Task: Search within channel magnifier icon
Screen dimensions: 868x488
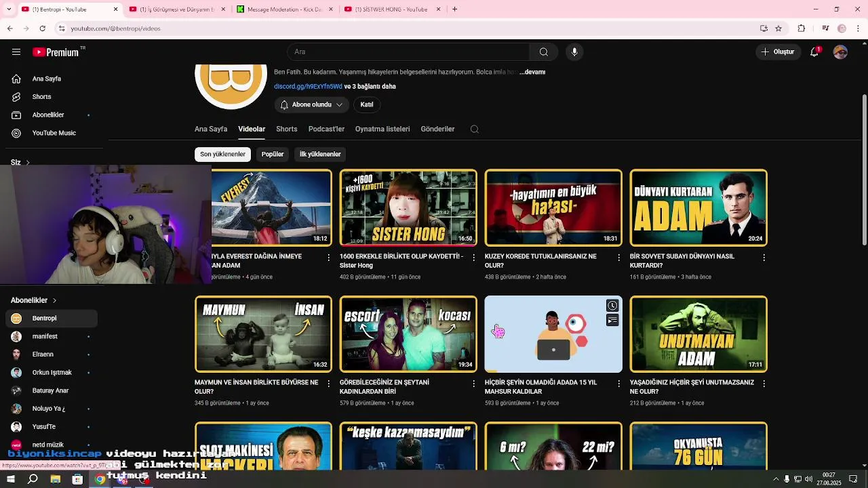Action: point(475,129)
